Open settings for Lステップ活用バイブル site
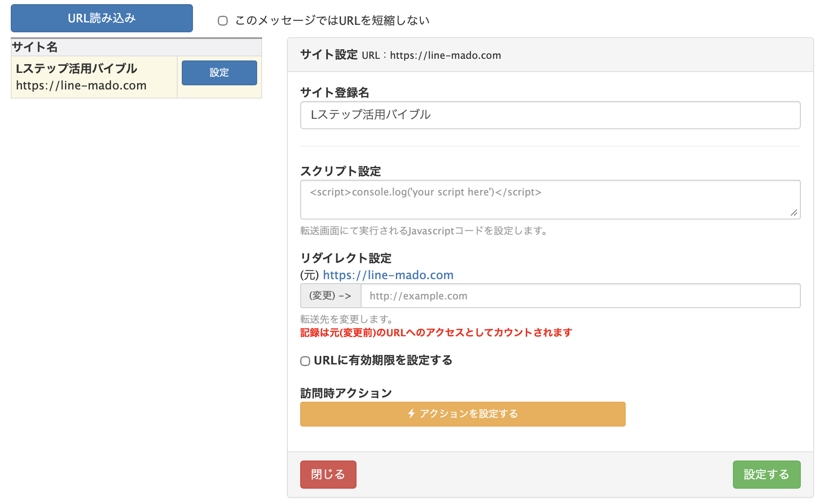The height and width of the screenshot is (504, 824). click(x=219, y=73)
